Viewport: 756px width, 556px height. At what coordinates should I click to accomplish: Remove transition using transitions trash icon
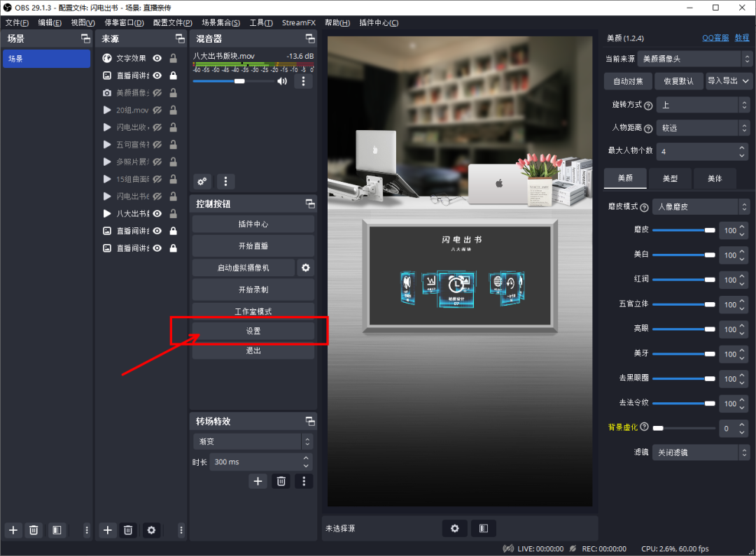click(281, 481)
